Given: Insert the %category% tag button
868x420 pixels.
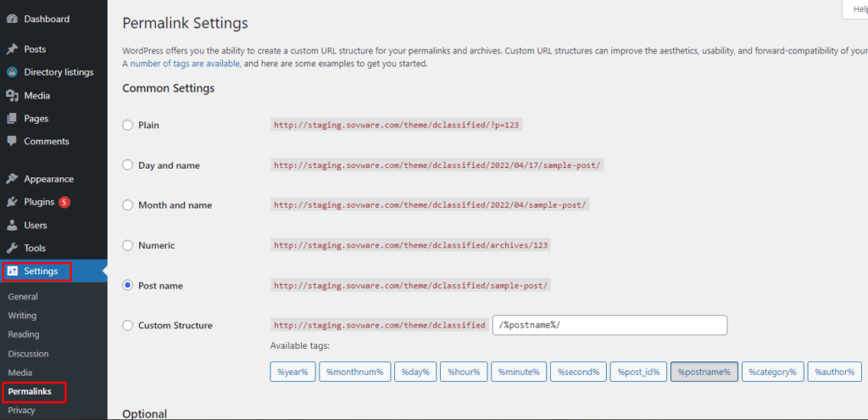Looking at the screenshot, I should 771,372.
